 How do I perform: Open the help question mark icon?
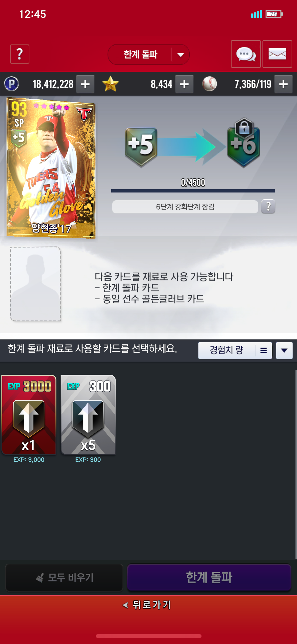pyautogui.click(x=20, y=54)
